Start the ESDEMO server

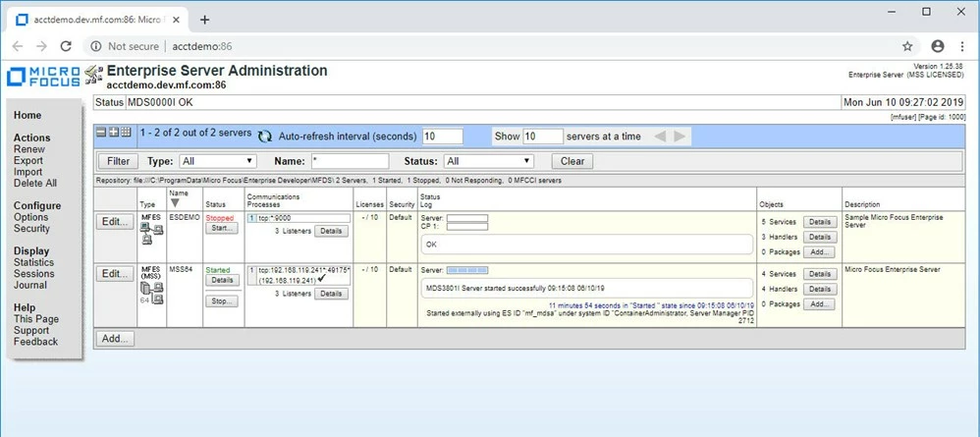pyautogui.click(x=222, y=228)
